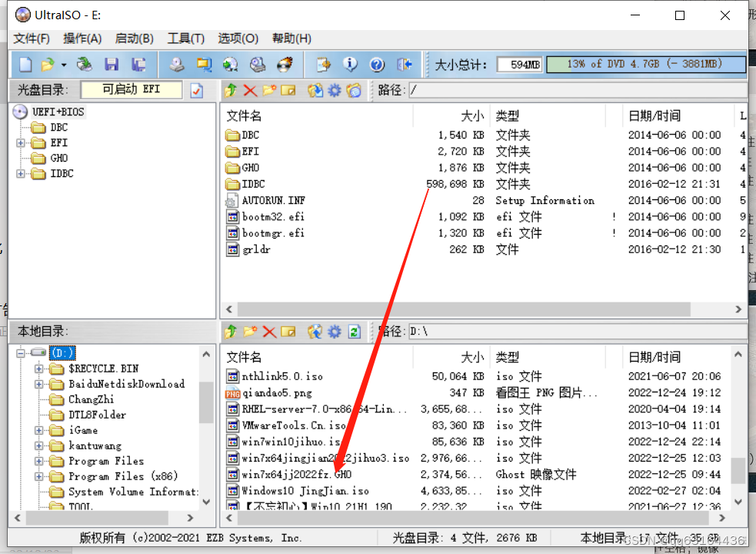The width and height of the screenshot is (756, 554).
Task: Expand the EFI folder in the disc tree
Action: pos(20,143)
